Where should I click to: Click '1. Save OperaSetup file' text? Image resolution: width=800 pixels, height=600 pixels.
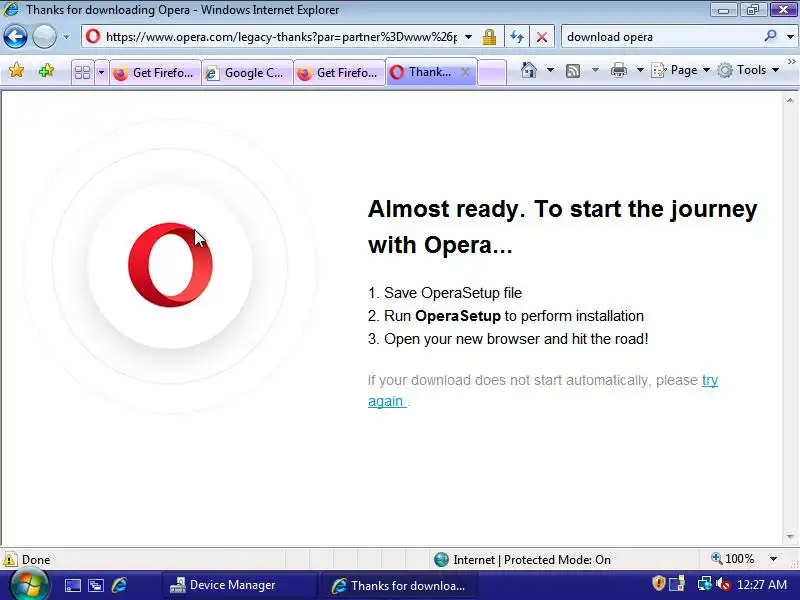[x=445, y=293]
